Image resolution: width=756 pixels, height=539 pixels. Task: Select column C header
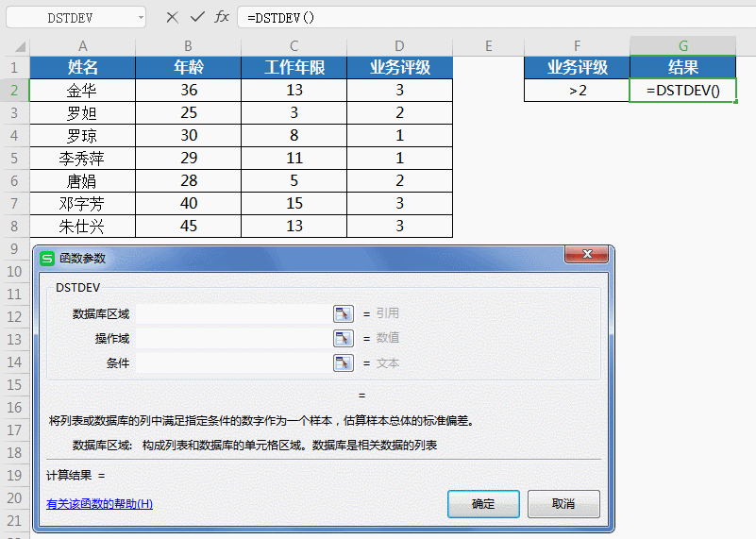point(294,46)
